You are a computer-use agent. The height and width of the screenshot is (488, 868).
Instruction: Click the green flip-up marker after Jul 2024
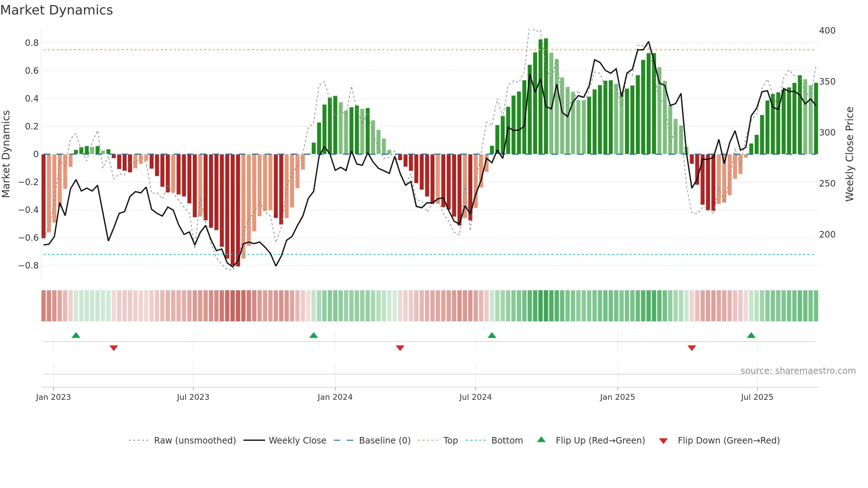coord(492,335)
